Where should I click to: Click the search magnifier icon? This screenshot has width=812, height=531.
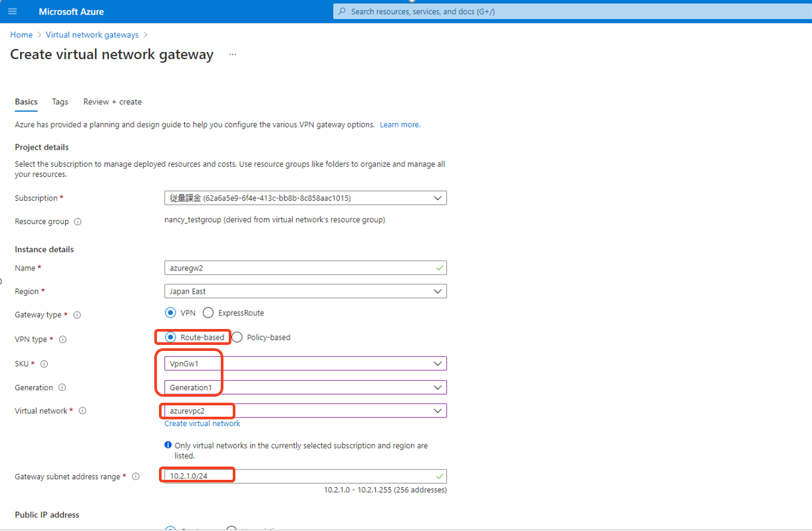pyautogui.click(x=342, y=11)
